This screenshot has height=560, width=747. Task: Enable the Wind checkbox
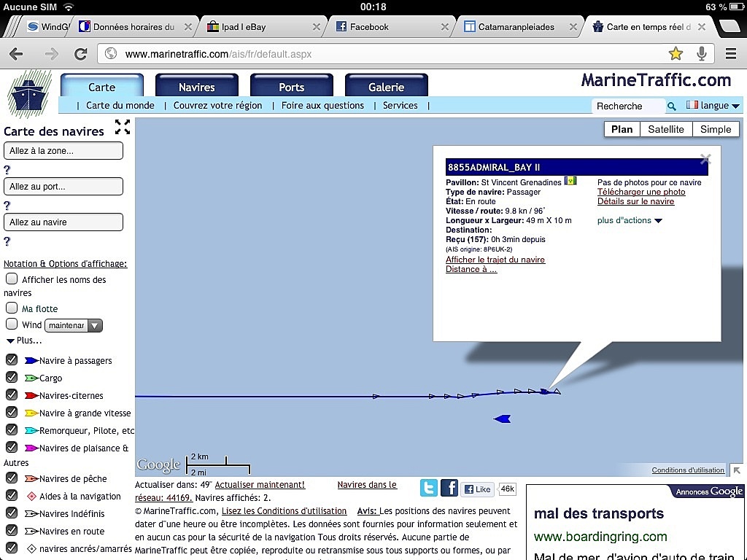point(12,324)
